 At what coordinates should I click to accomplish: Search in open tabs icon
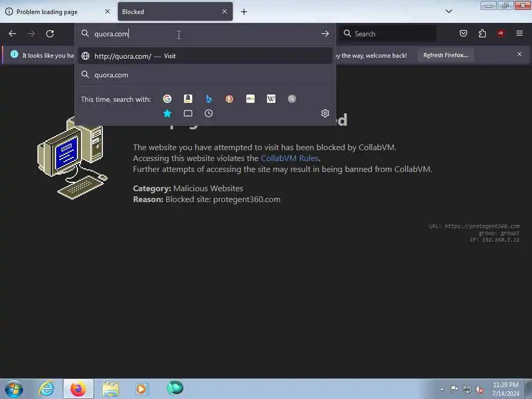click(188, 113)
